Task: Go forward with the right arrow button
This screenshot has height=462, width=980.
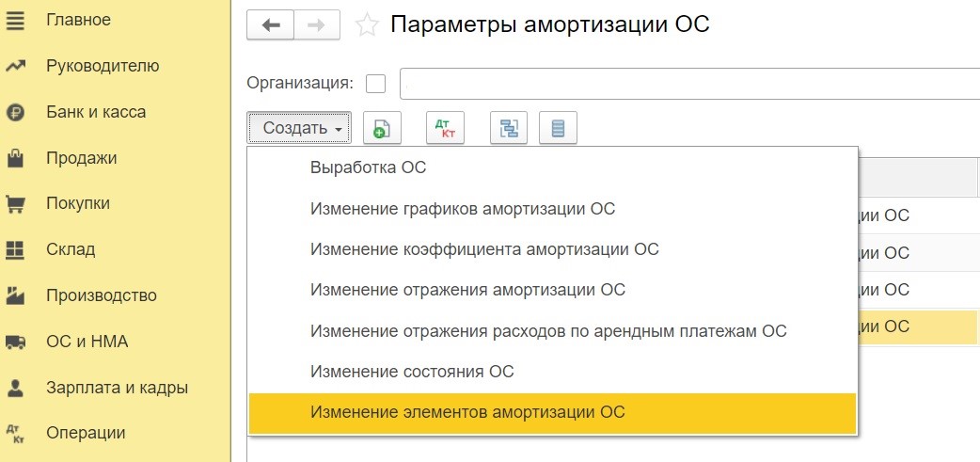Action: pos(317,25)
